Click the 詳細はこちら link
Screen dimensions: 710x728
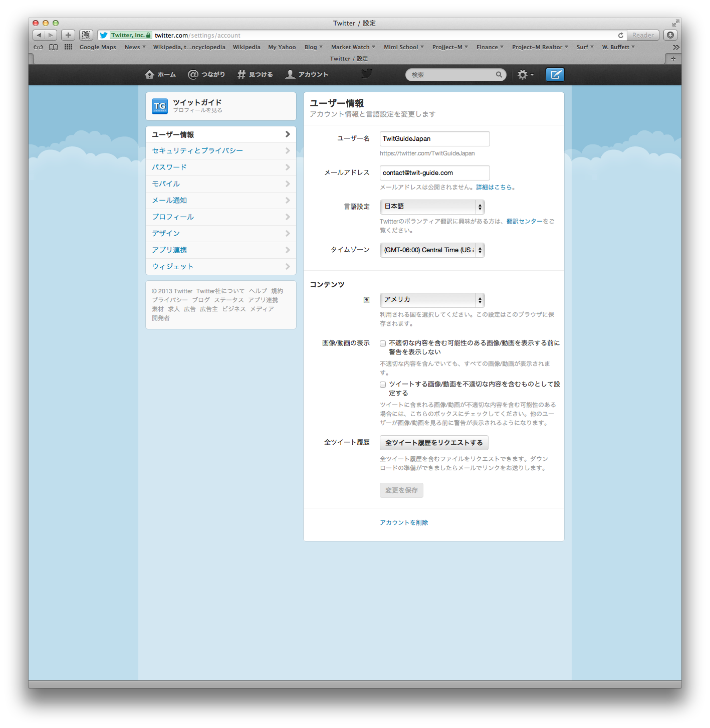tap(494, 187)
